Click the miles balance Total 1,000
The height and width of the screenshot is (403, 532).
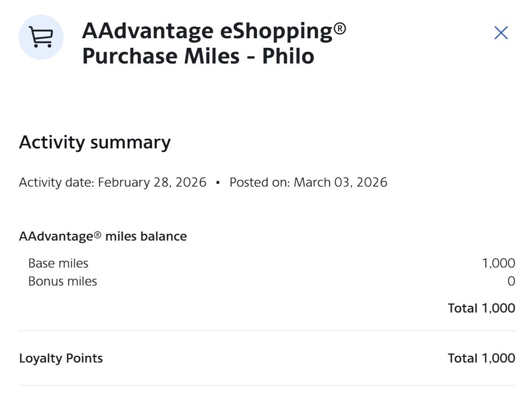tap(481, 308)
